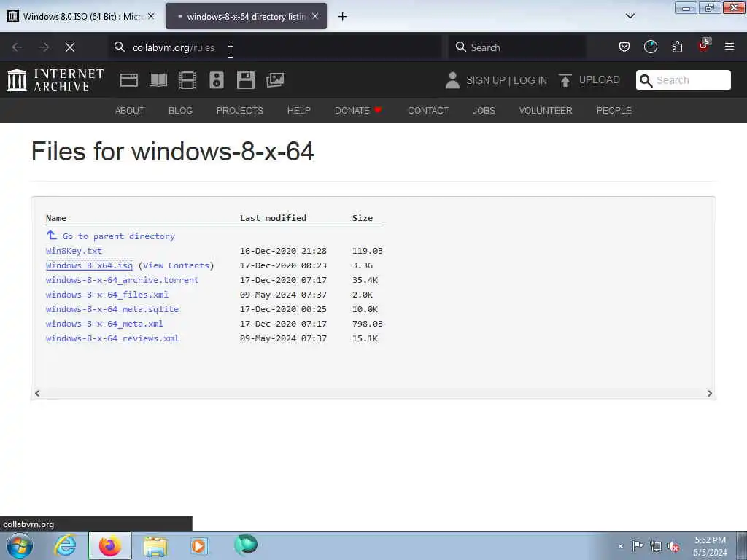Open the ABOUT menu item
The height and width of the screenshot is (560, 747).
[x=130, y=111]
